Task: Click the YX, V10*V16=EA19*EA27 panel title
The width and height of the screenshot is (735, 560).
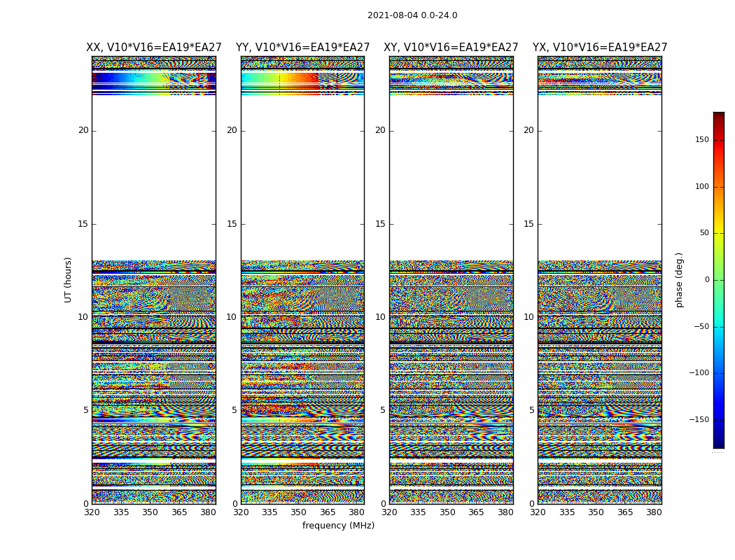Action: coord(600,48)
